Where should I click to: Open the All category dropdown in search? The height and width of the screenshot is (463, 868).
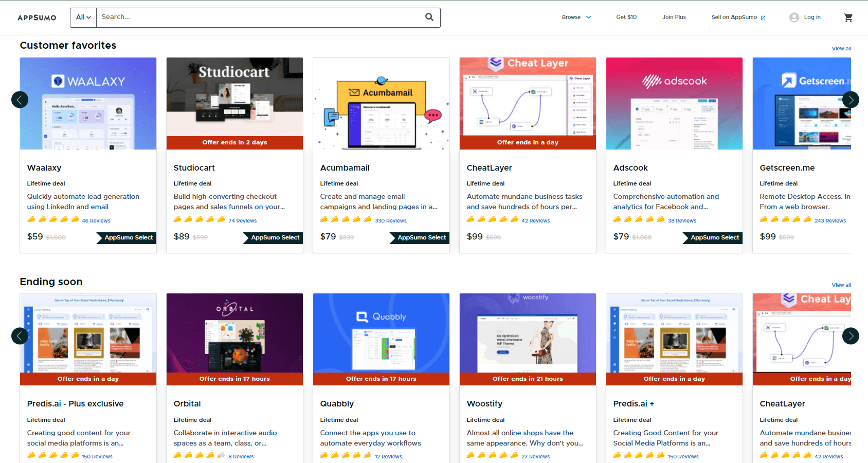coord(83,17)
